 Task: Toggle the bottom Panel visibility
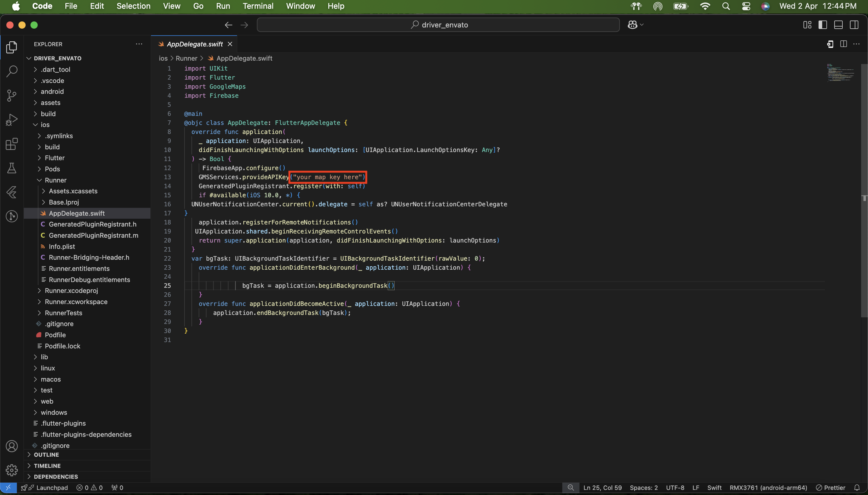coord(838,25)
